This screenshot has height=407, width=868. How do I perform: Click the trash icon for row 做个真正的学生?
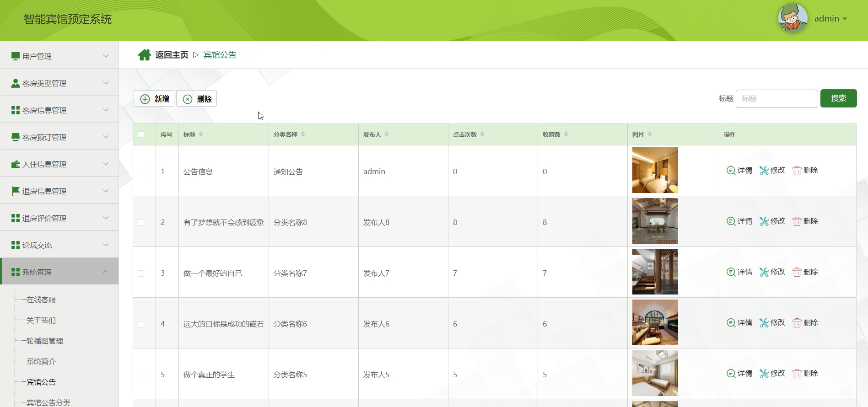pyautogui.click(x=797, y=374)
